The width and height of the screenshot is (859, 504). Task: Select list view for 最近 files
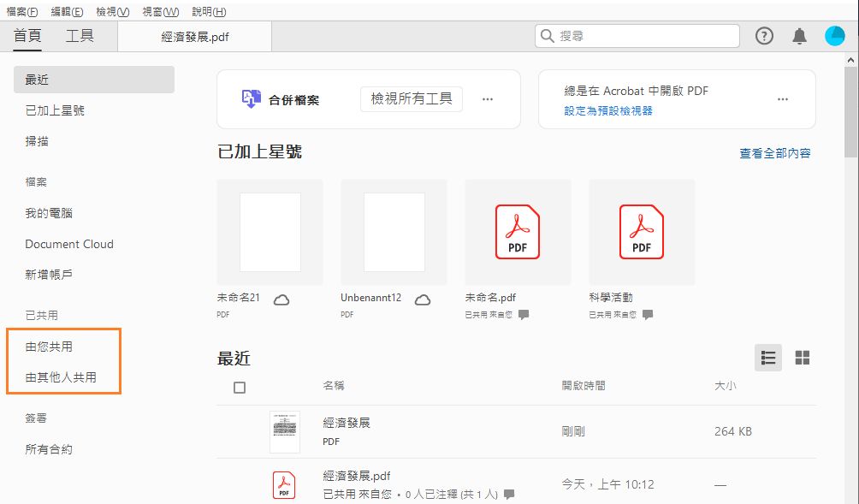tap(767, 358)
